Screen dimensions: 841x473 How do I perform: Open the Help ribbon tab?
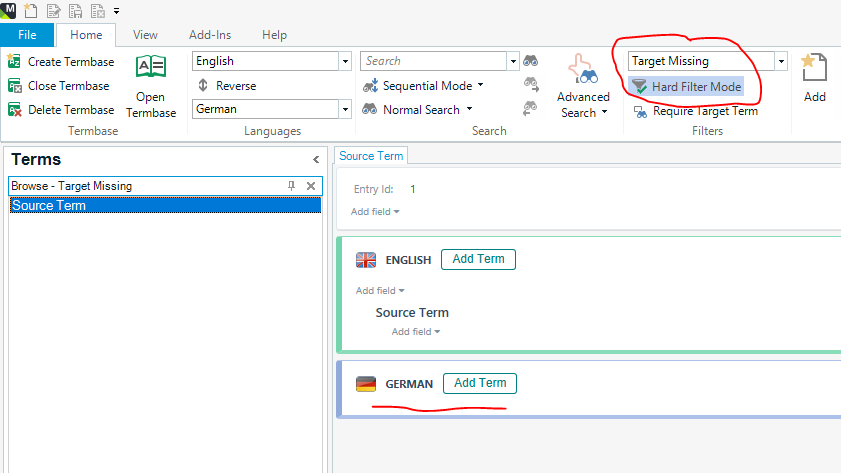pos(274,35)
